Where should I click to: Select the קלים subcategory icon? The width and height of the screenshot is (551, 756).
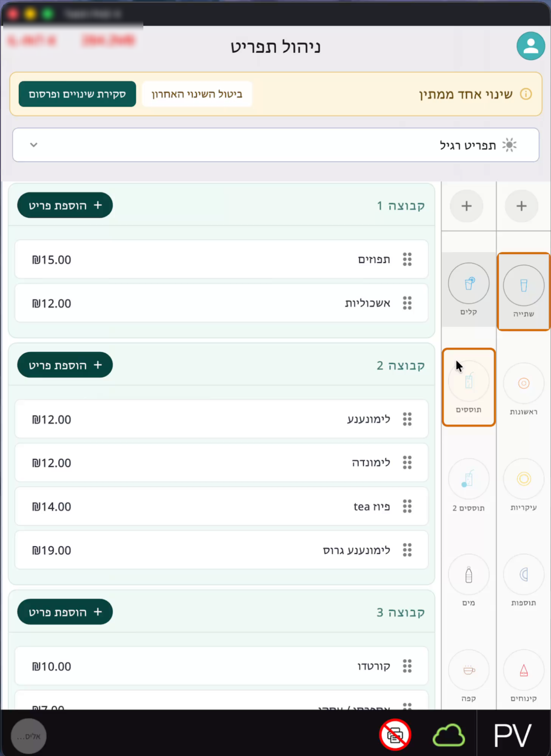pos(468,283)
